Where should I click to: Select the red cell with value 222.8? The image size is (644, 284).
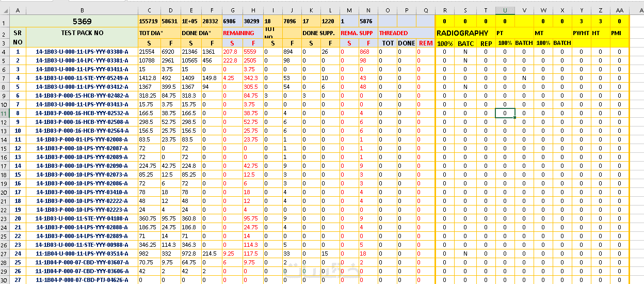click(x=232, y=60)
